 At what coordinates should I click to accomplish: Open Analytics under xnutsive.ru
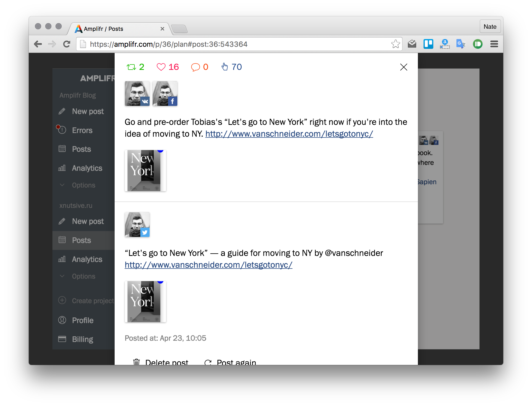87,259
